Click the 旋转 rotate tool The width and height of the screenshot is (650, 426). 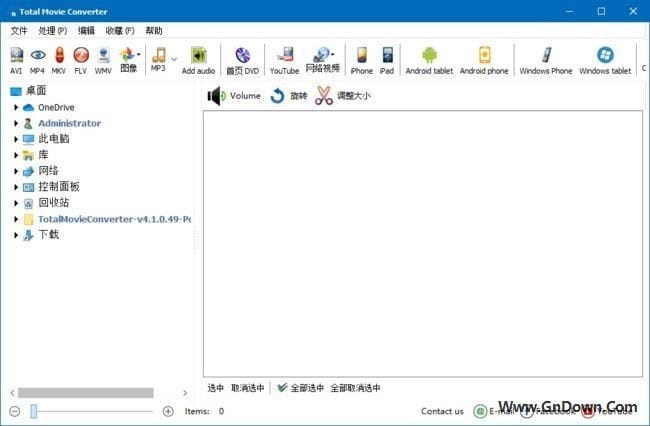point(289,96)
